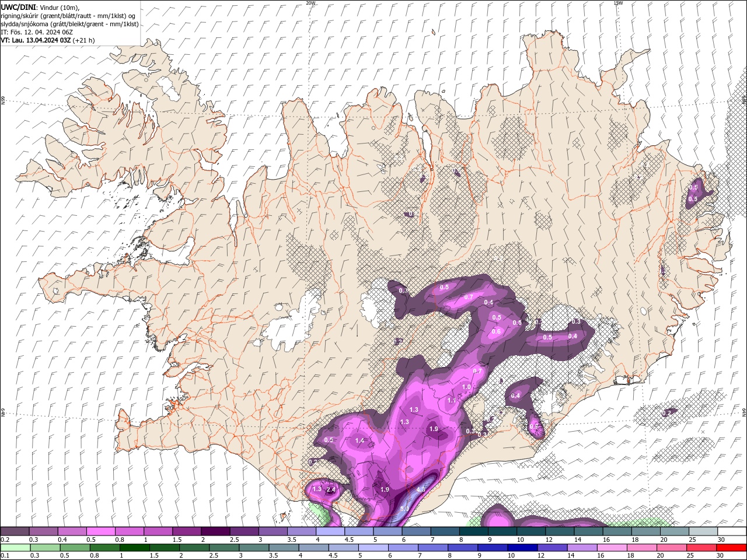Click the 0.6 precipitation value on map

click(497, 331)
